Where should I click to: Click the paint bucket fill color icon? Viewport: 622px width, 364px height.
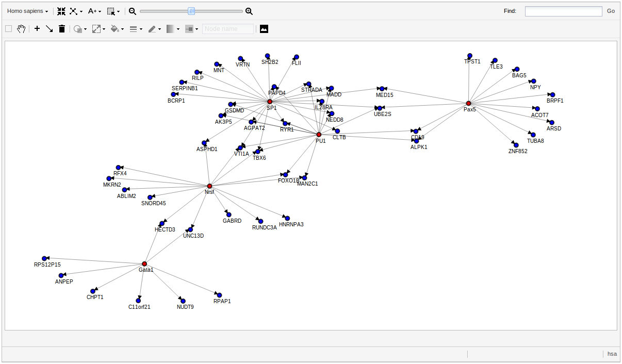[116, 28]
